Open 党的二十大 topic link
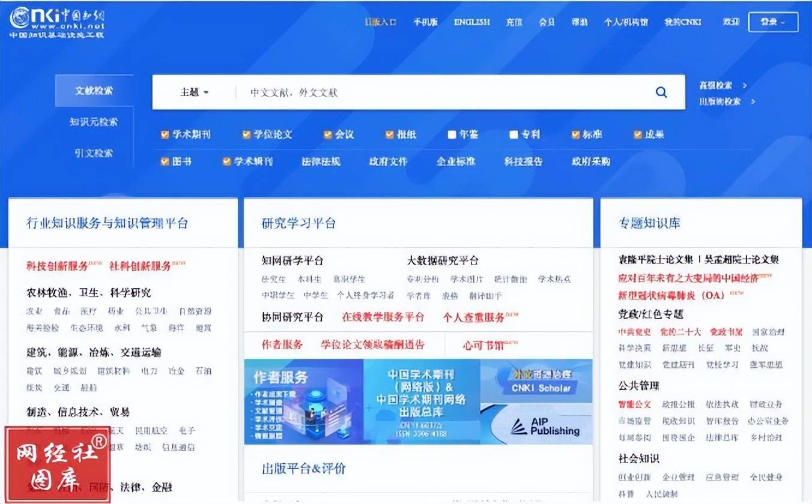 point(680,332)
